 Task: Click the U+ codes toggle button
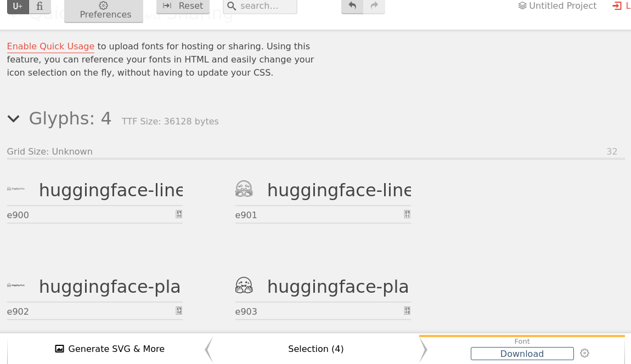click(x=18, y=6)
